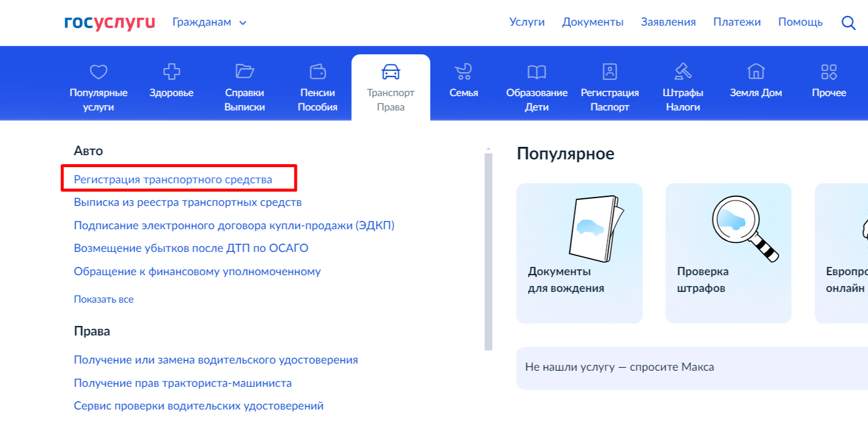Expand the Гражданам dropdown
The width and height of the screenshot is (868, 434).
point(209,23)
